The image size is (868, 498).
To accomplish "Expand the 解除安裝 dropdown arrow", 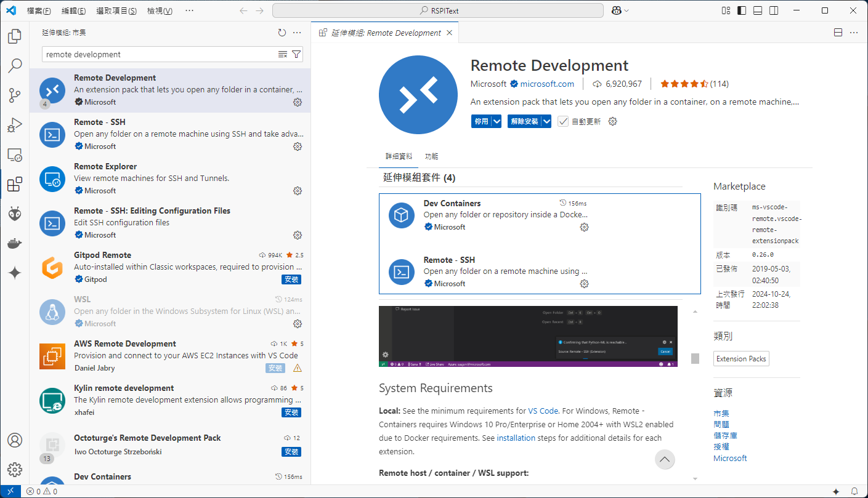I will pos(546,122).
